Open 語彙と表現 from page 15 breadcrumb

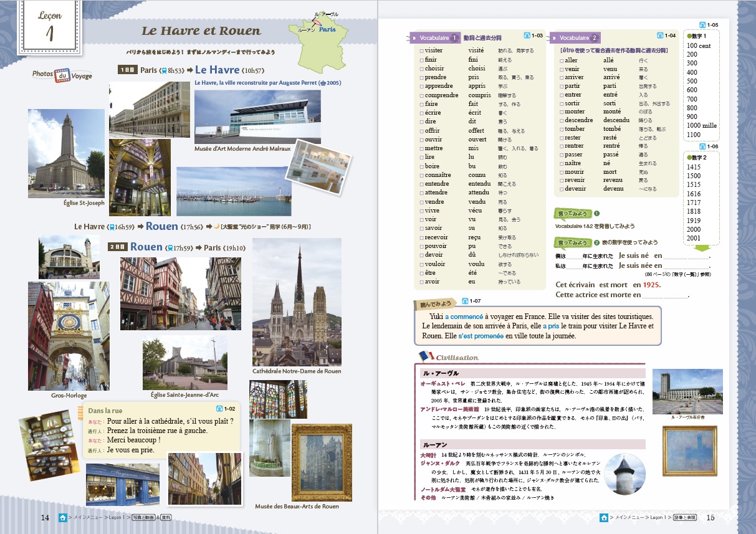(684, 516)
